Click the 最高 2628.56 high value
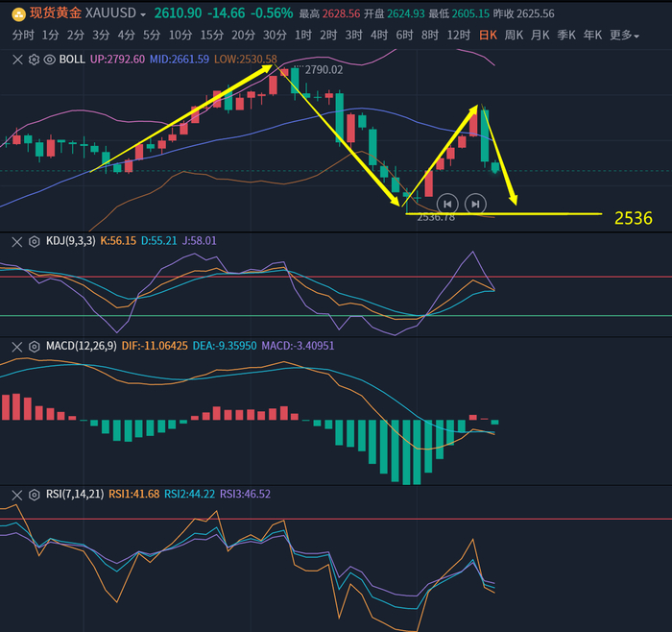Viewport: 672px width, 632px height. (x=329, y=14)
